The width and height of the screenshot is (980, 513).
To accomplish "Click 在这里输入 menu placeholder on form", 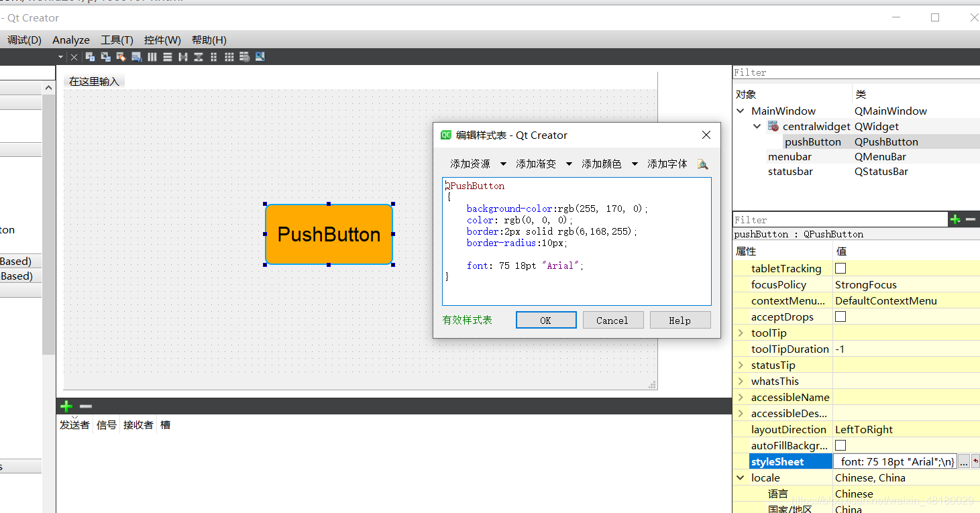I will 94,81.
